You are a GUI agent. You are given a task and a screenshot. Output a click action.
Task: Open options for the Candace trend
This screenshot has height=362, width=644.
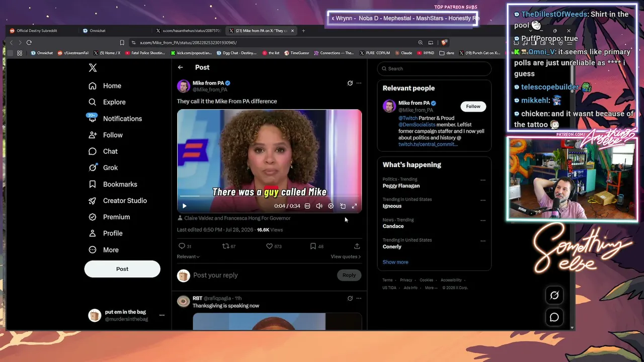(x=483, y=221)
